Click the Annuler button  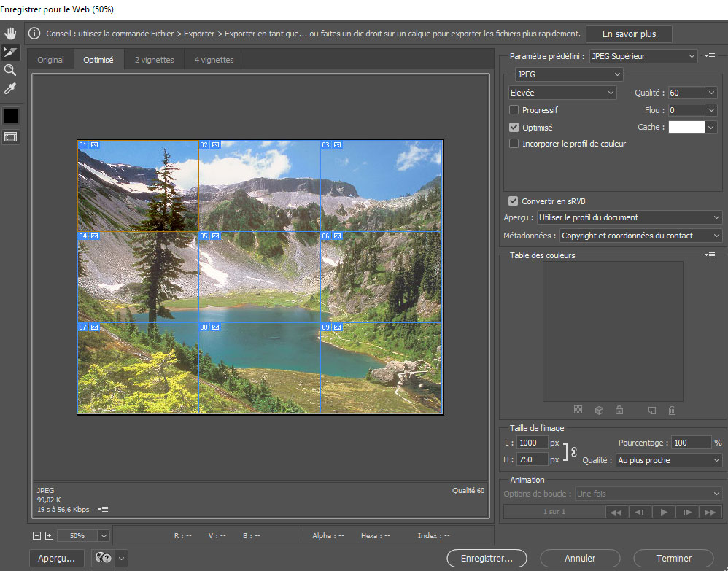(580, 559)
